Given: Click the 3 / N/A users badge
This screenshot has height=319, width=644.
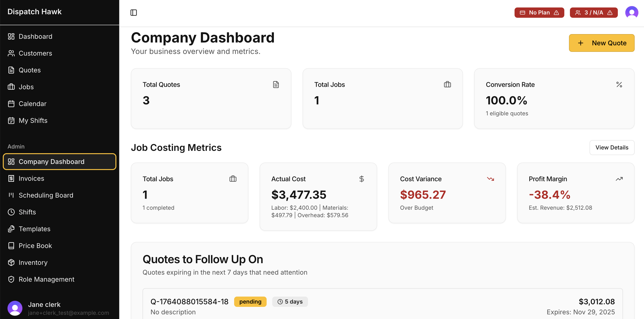Looking at the screenshot, I should click(x=593, y=12).
